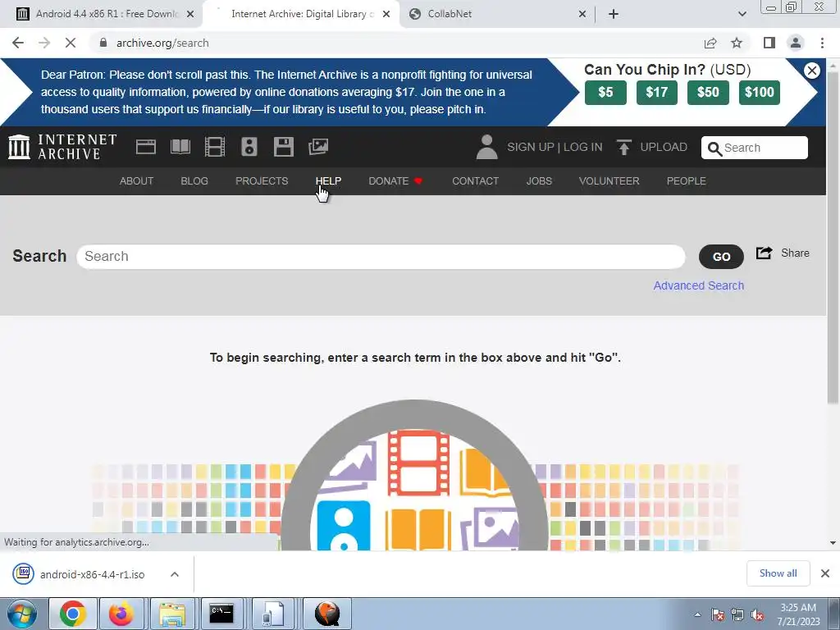Screen dimensions: 840x630
Task: Click the Internet Archive logo
Action: coord(62,147)
